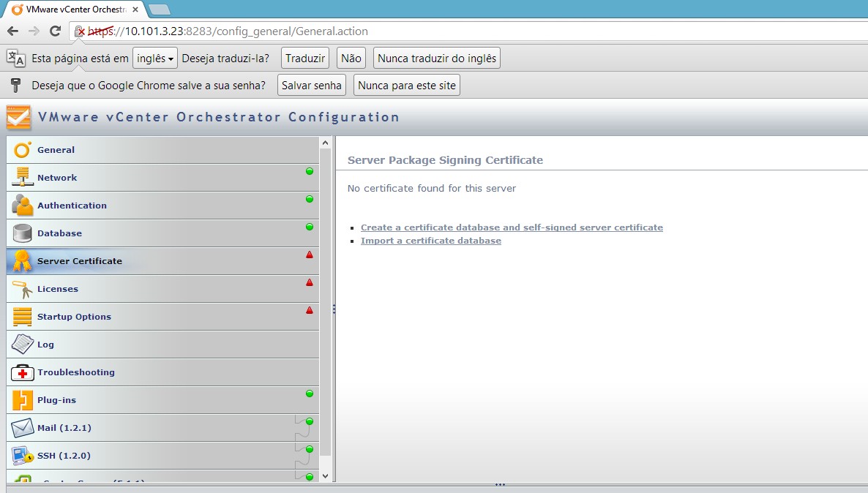Click the Database cylinder icon

[x=23, y=233]
